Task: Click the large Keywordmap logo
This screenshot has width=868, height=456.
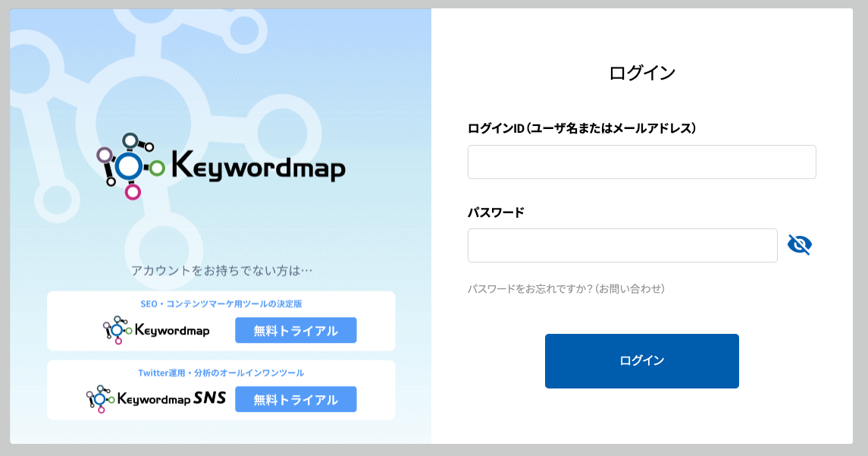Action: point(221,165)
